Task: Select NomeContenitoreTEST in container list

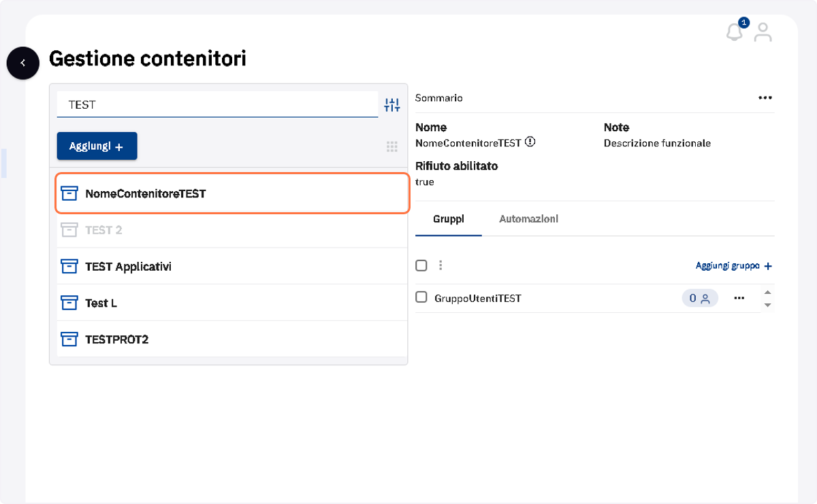Action: tap(232, 193)
